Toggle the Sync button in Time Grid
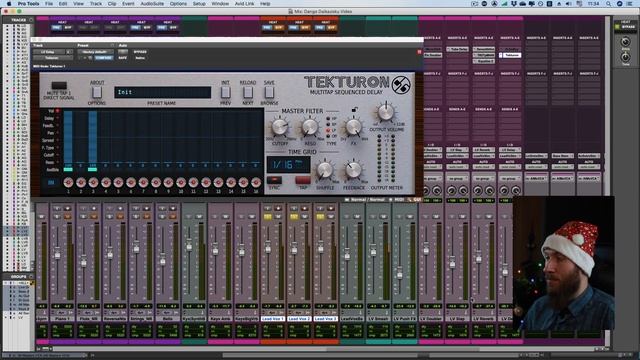This screenshot has width=640, height=360. [x=274, y=180]
